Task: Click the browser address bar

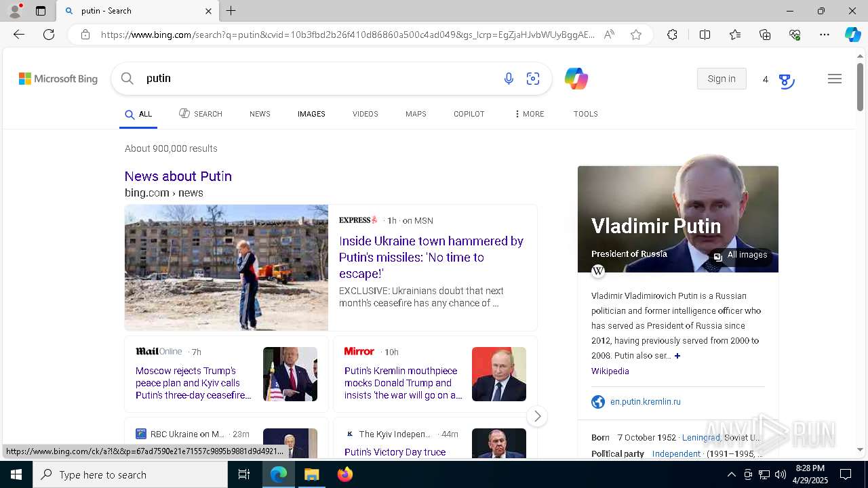Action: click(x=347, y=35)
